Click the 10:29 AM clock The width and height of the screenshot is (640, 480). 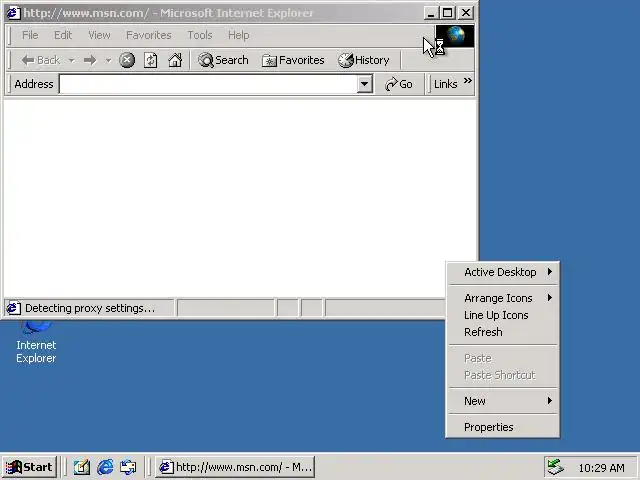pyautogui.click(x=601, y=468)
